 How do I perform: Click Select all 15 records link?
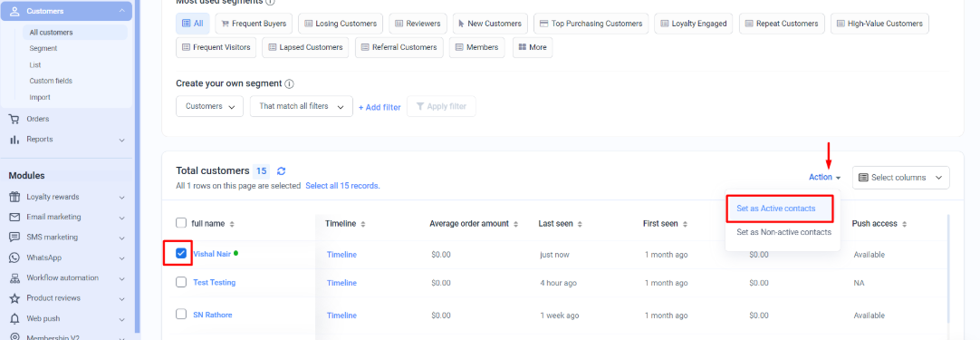(x=342, y=186)
